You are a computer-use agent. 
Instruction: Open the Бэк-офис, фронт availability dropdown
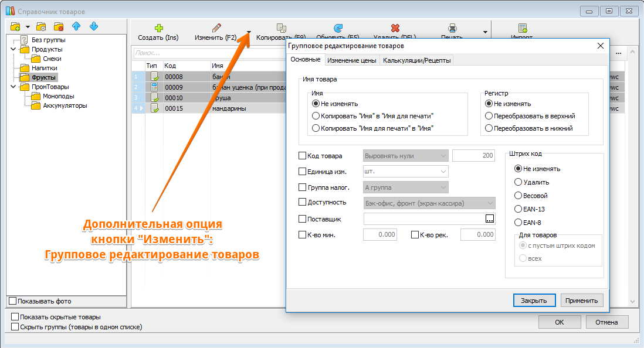429,203
